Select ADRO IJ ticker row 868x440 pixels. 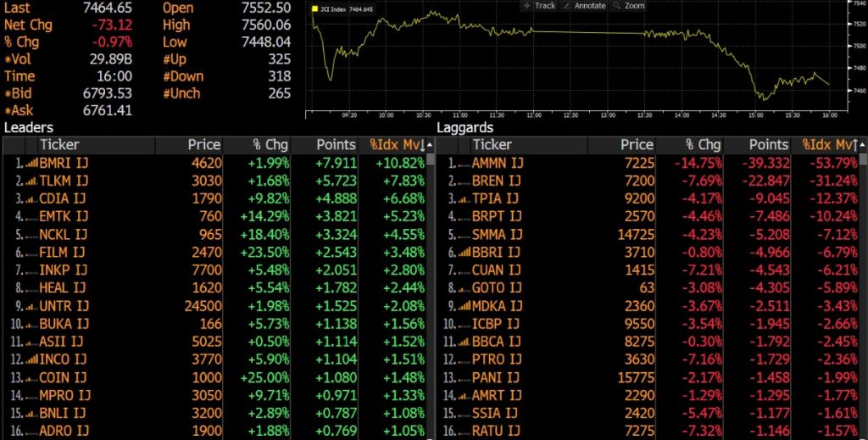64,432
